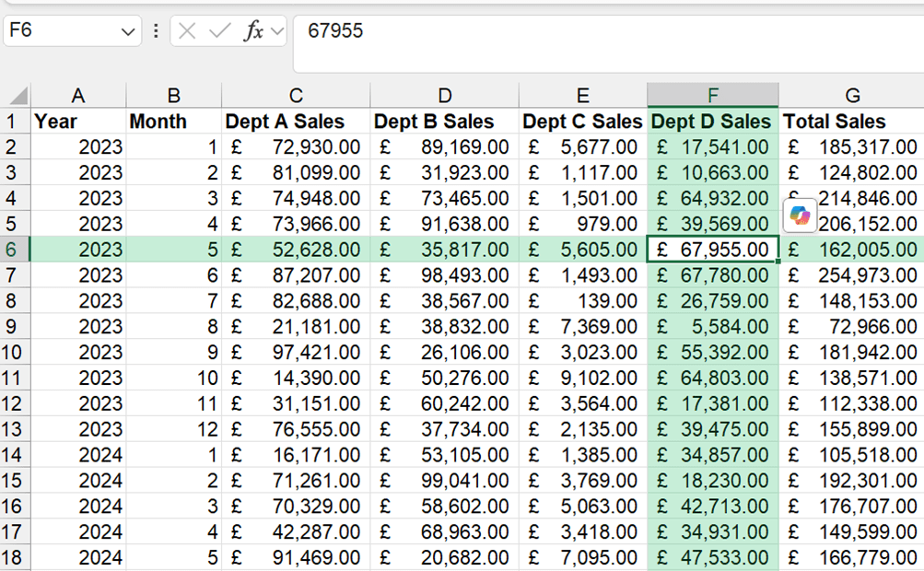The image size is (924, 571).
Task: Click the Cancel X icon in formula bar
Action: [187, 31]
